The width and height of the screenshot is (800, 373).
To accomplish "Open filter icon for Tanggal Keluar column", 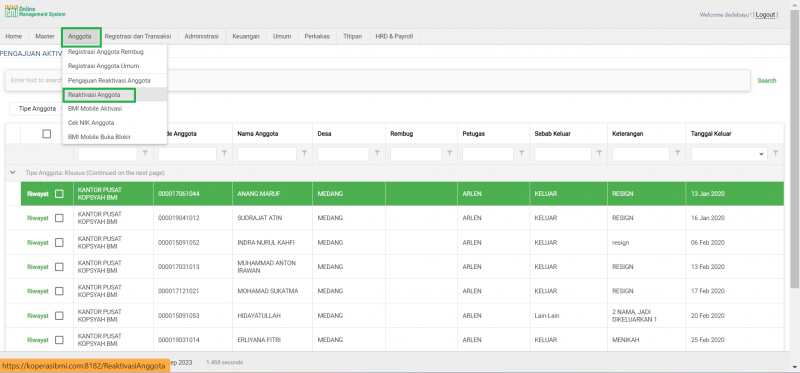I will coord(776,154).
